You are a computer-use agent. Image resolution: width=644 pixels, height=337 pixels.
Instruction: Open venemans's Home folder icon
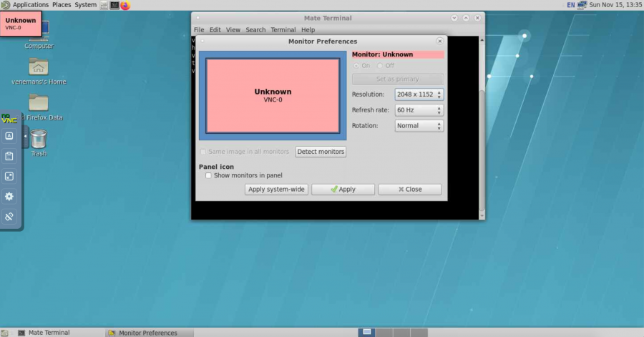click(x=39, y=67)
